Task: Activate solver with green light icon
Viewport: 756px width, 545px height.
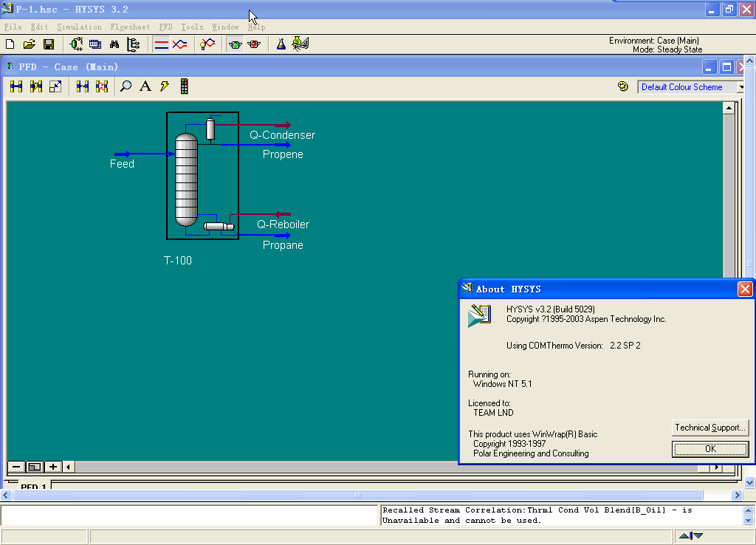Action: pos(236,44)
